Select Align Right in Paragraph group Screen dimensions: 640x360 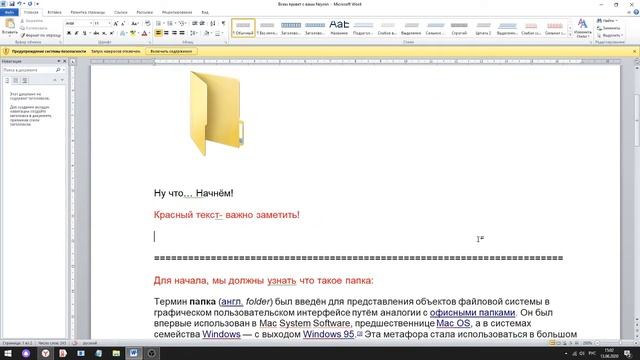pos(174,33)
